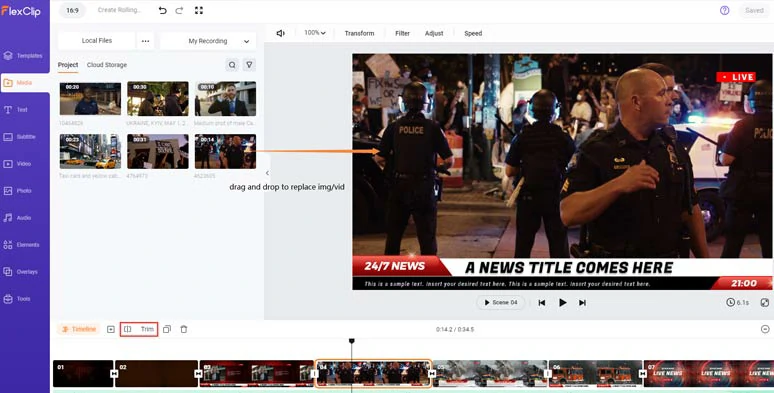
Task: Skip to the next scene
Action: click(x=582, y=303)
